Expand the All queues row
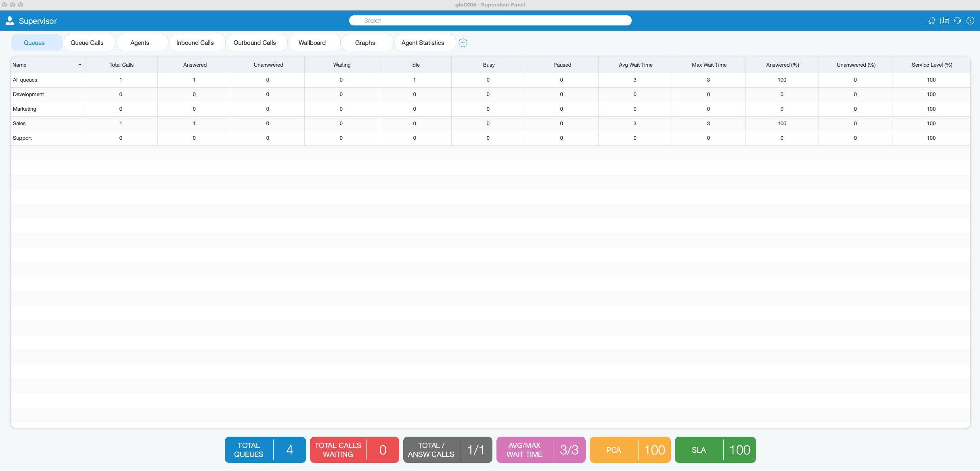 [x=25, y=80]
